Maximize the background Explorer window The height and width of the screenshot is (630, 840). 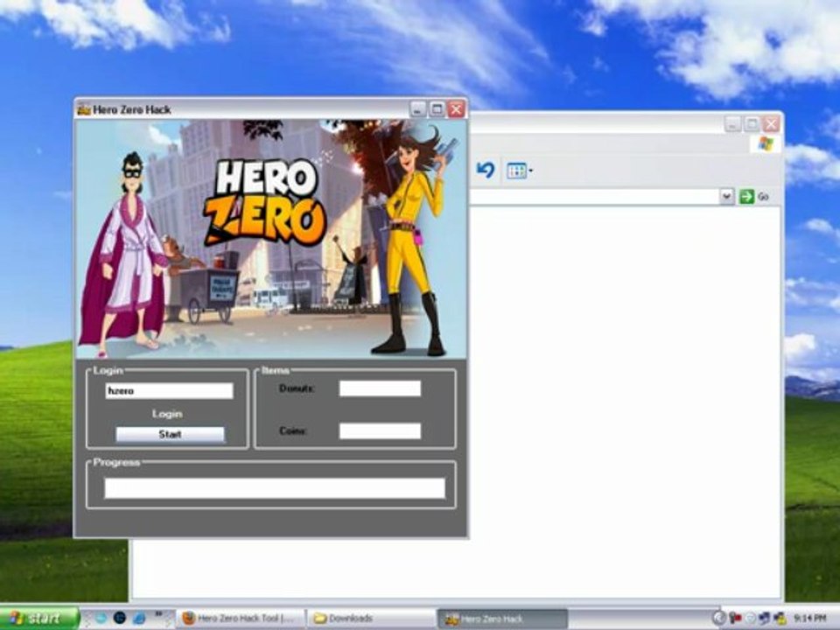pos(752,124)
